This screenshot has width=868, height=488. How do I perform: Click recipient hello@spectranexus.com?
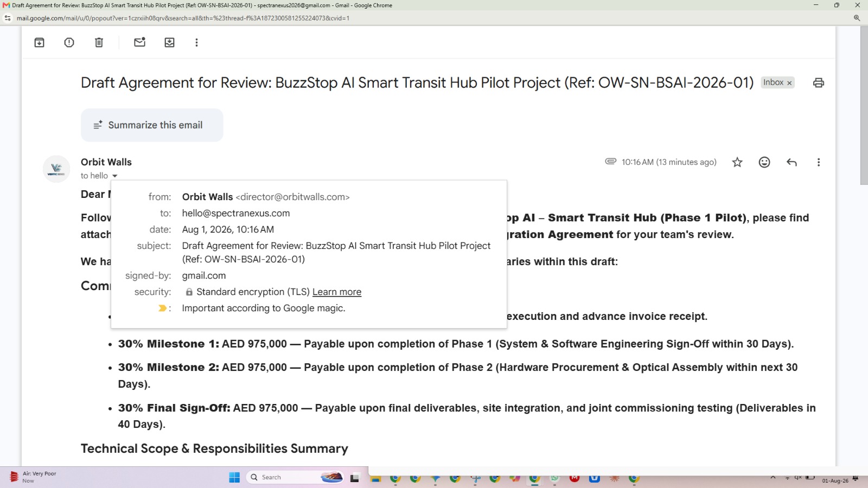(x=236, y=213)
